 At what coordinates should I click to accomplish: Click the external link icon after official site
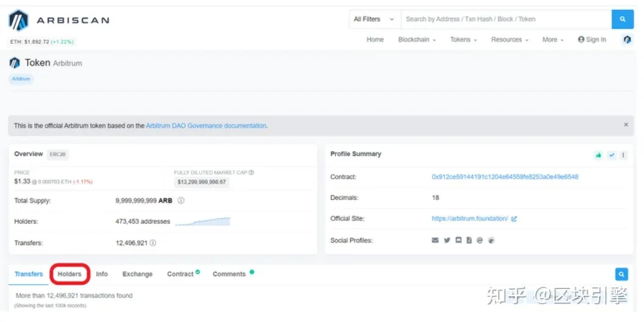pos(514,219)
